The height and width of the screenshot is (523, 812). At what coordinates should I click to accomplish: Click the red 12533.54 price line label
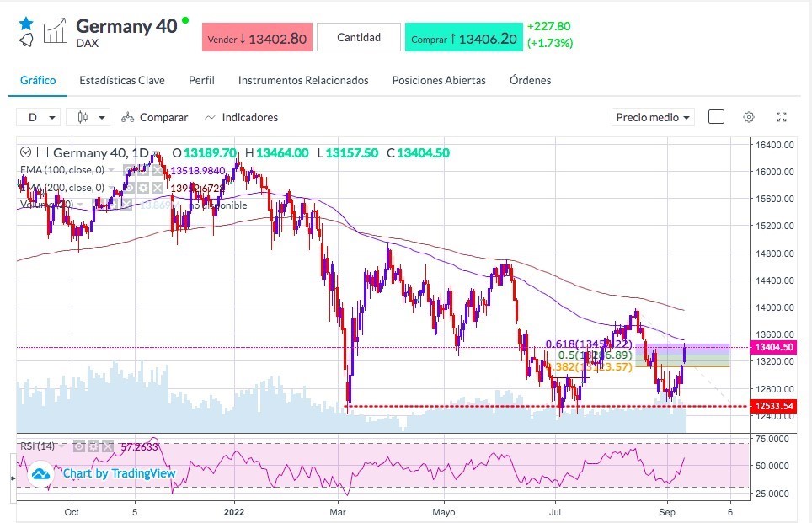(x=774, y=406)
